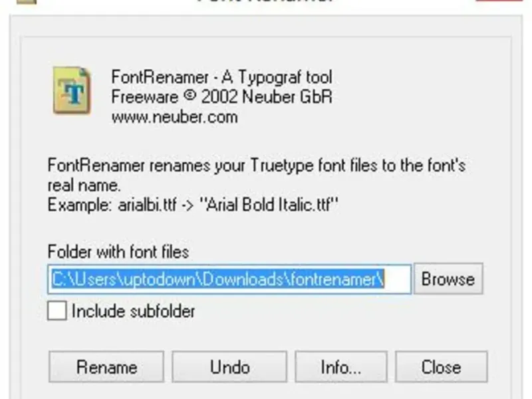
Task: Click the 'Freeware © 2002 Neuber GbR' line
Action: tap(221, 97)
